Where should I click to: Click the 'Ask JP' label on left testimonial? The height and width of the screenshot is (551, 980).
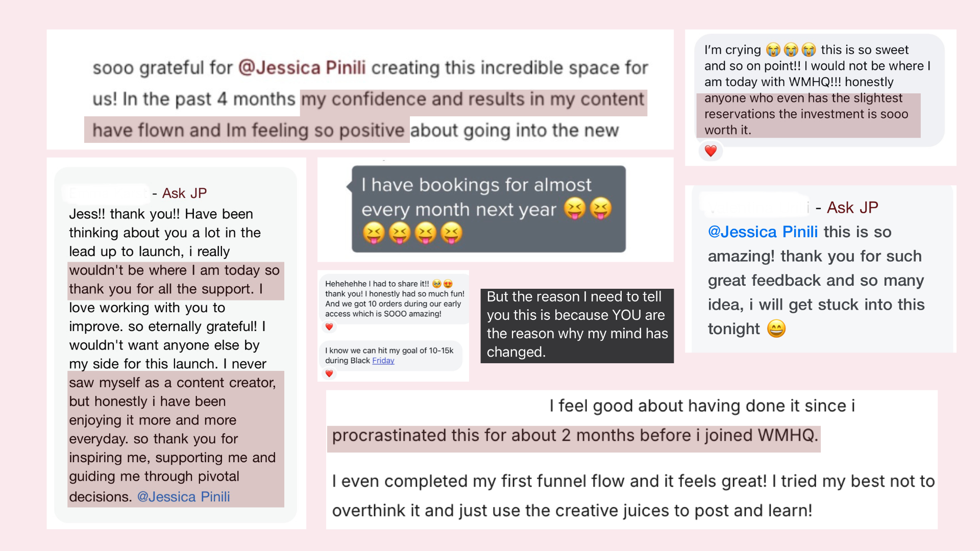tap(184, 193)
